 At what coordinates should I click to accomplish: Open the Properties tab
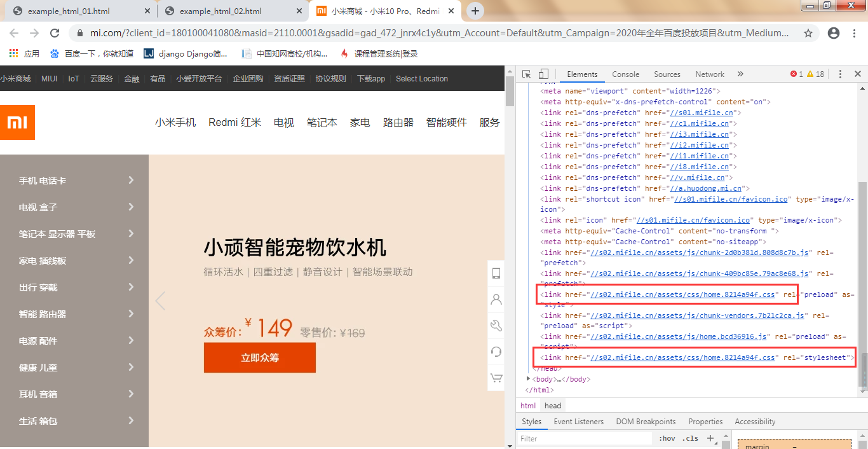coord(705,422)
